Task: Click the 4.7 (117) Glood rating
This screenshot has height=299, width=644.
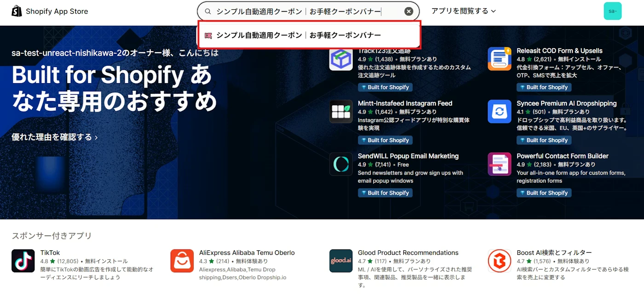Action: click(373, 261)
